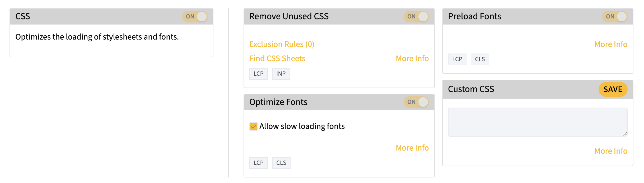Click Find CSS Sheets link
Screen dimensions: 644x183
[277, 59]
